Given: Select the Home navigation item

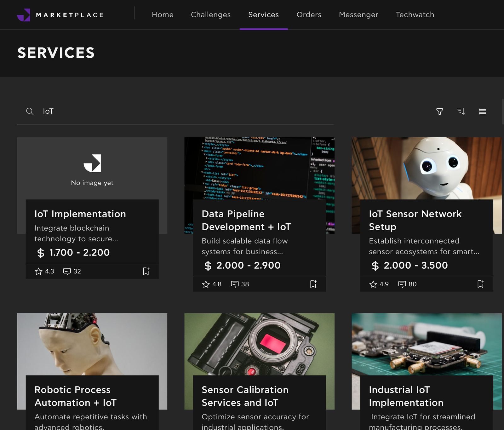Looking at the screenshot, I should (x=163, y=14).
